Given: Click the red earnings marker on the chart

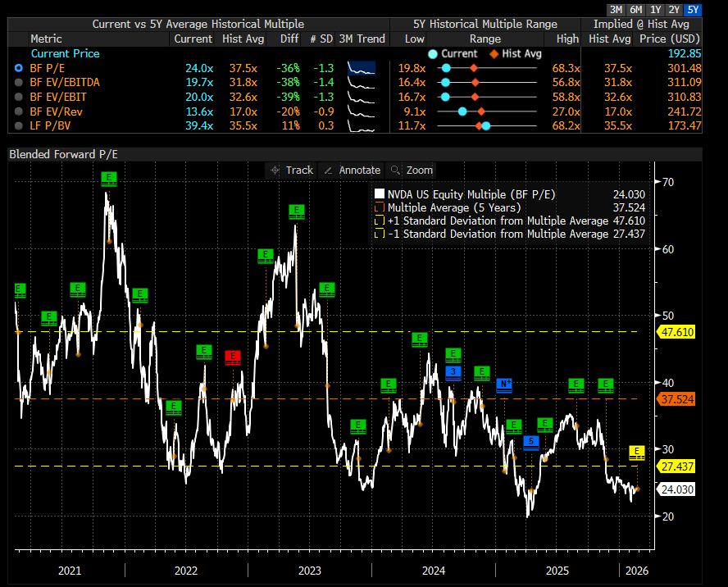Looking at the screenshot, I should tap(233, 357).
